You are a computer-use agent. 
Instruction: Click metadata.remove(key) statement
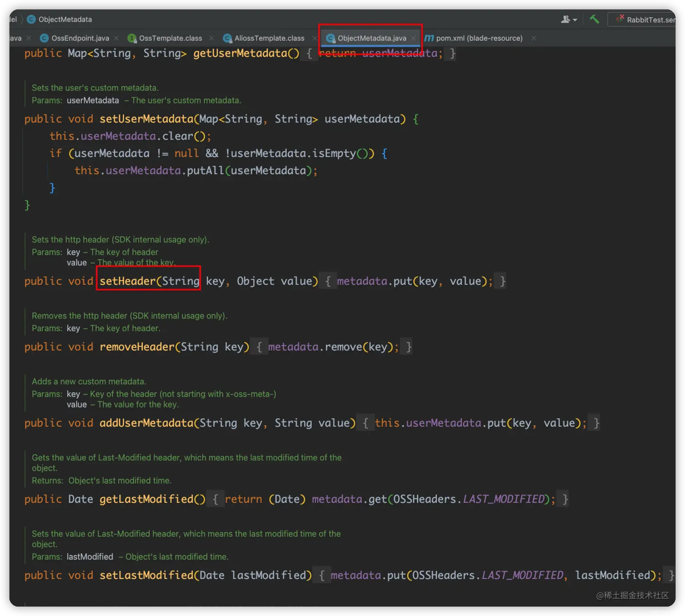pos(333,347)
